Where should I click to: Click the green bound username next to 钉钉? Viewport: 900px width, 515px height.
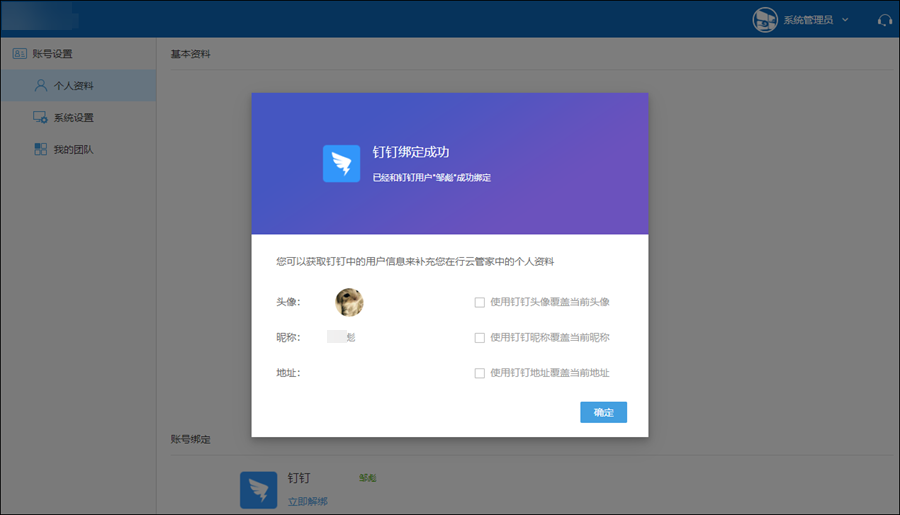pos(367,478)
